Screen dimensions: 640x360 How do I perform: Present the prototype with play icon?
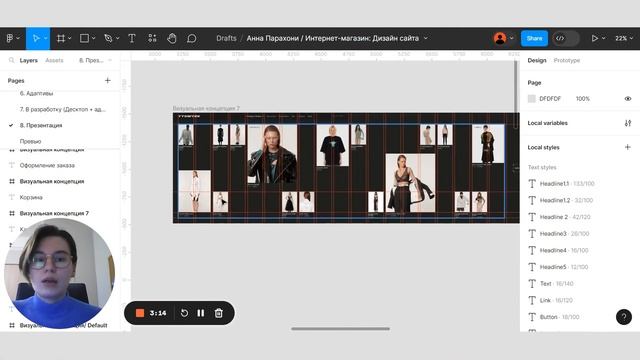point(595,38)
